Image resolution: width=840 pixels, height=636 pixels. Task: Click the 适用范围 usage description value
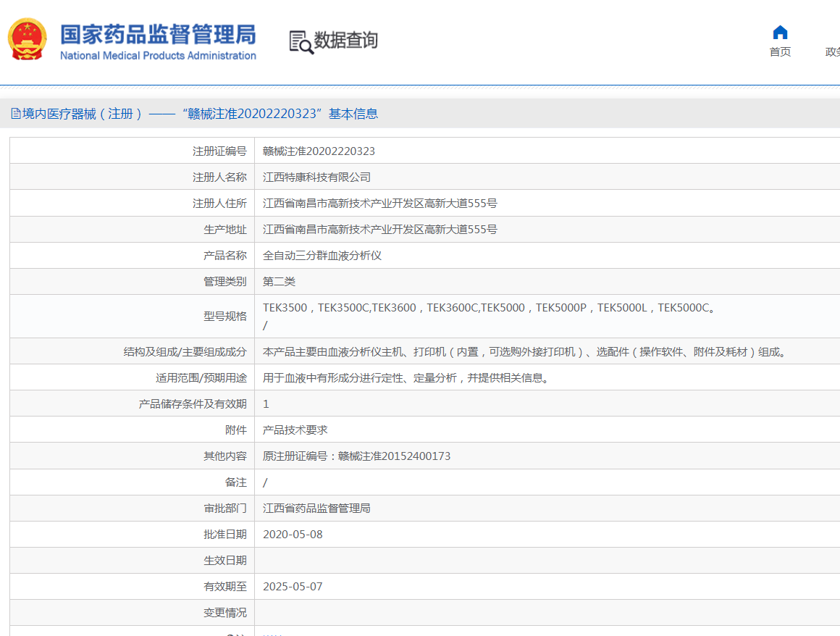point(407,378)
